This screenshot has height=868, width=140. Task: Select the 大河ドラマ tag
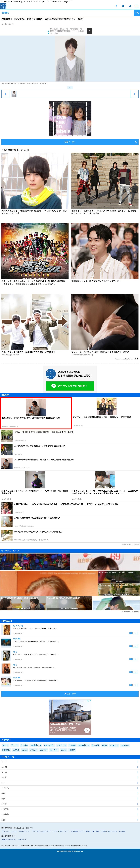tap(62, 745)
